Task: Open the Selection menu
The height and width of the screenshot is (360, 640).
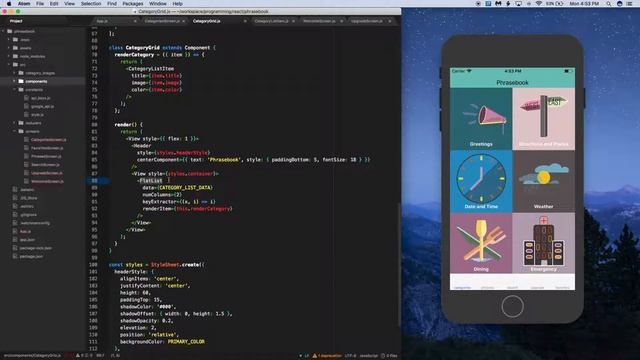Action: (91, 4)
